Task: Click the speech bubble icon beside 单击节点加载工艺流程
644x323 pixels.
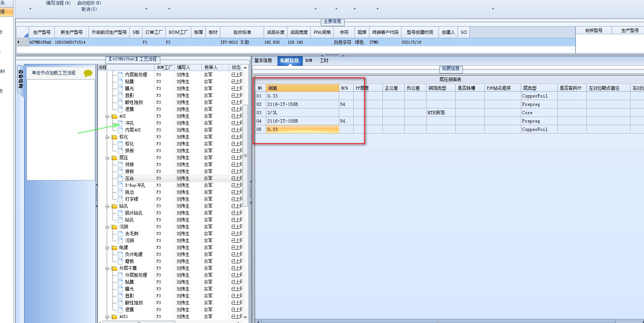Action: coord(88,73)
